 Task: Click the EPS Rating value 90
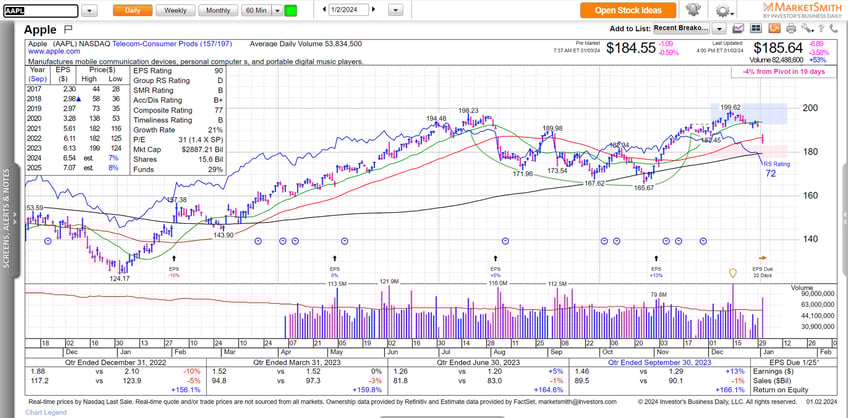pos(218,71)
